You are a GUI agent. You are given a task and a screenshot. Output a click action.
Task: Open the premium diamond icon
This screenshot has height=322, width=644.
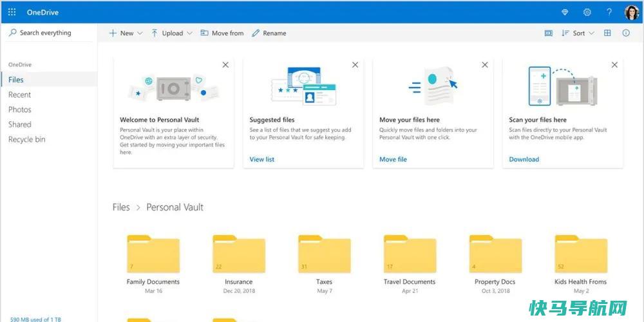pos(565,12)
